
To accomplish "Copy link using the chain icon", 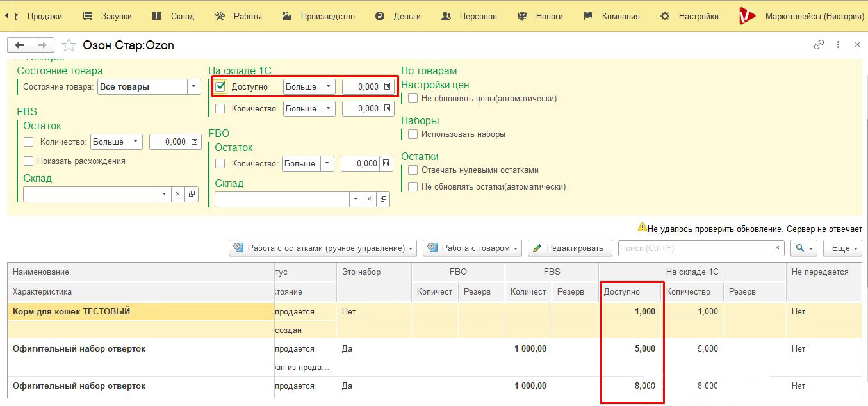I will click(819, 45).
